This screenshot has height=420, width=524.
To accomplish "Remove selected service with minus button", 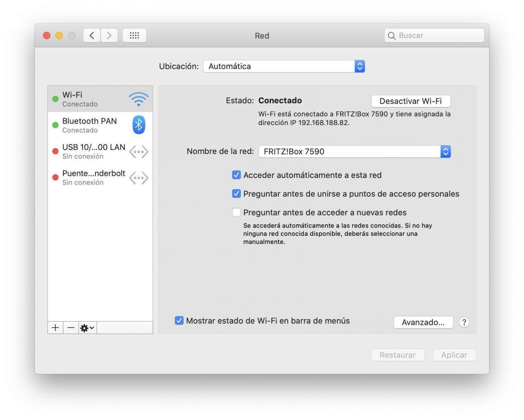I will pyautogui.click(x=71, y=327).
